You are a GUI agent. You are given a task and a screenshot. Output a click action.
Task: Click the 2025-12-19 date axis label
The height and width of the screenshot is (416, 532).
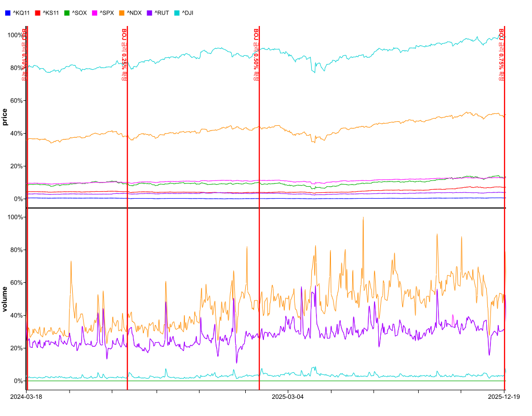pyautogui.click(x=503, y=397)
